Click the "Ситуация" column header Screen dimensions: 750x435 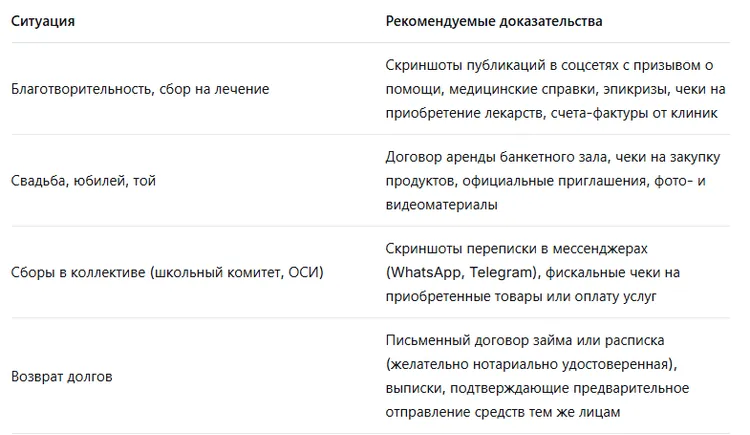click(43, 21)
